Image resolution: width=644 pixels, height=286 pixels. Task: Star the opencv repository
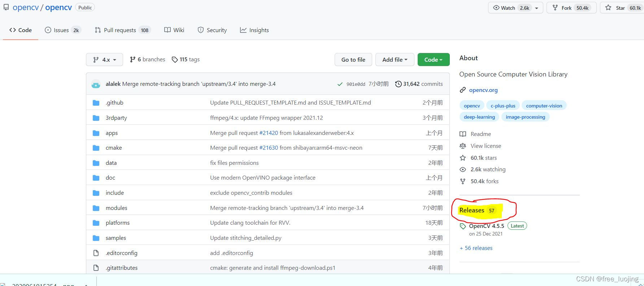click(621, 8)
